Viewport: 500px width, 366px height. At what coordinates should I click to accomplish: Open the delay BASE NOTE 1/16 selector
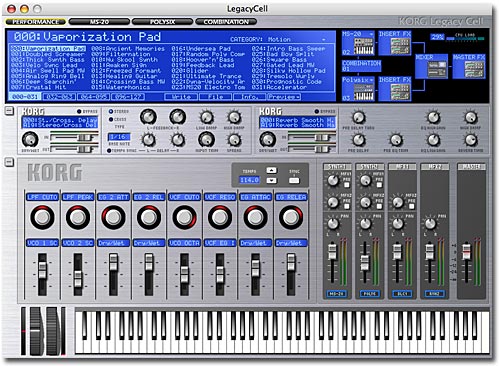pos(118,137)
